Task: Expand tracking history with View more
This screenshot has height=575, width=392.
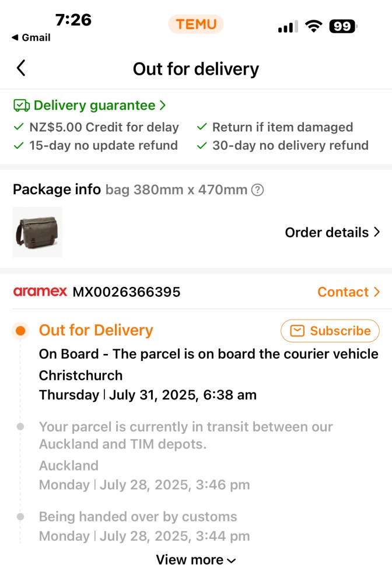Action: [x=196, y=560]
